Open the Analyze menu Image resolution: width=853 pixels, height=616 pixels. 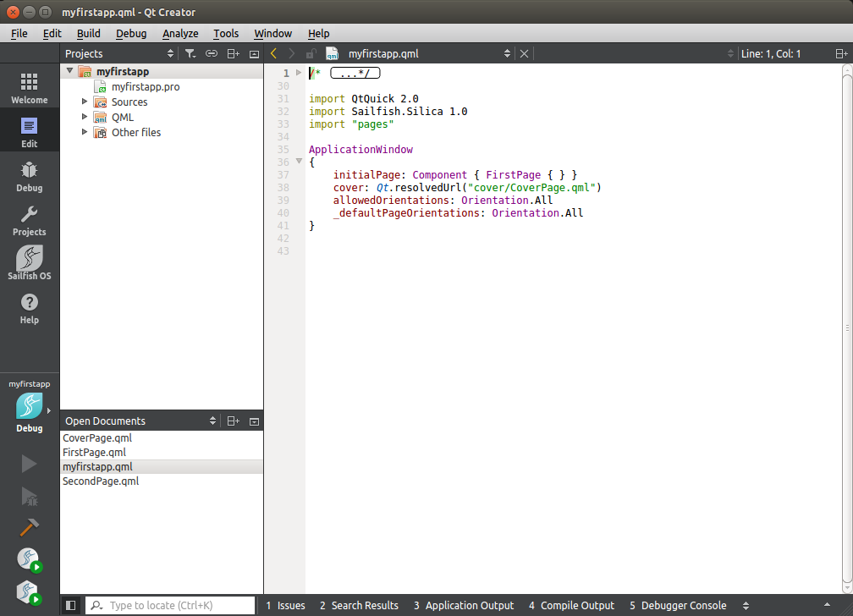coord(180,33)
